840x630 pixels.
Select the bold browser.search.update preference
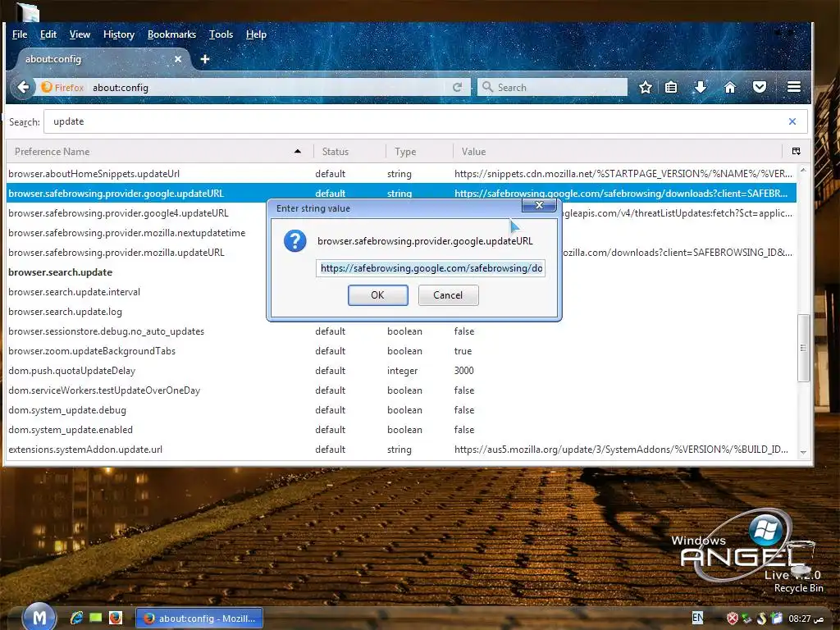point(60,272)
